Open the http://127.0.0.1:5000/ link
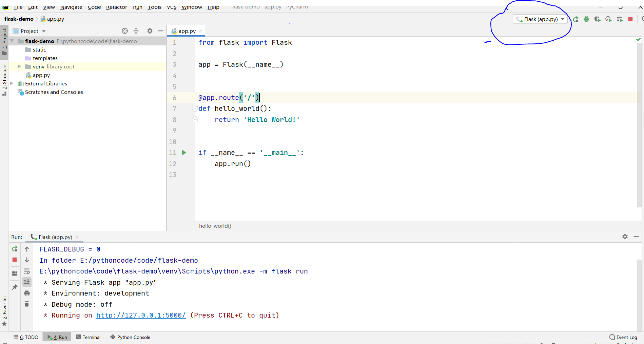This screenshot has height=344, width=644. point(141,316)
